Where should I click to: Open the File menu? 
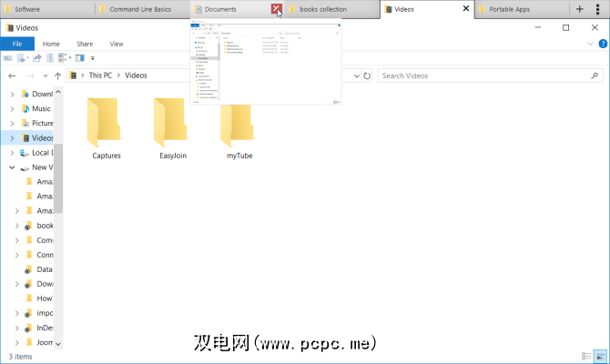tap(17, 44)
